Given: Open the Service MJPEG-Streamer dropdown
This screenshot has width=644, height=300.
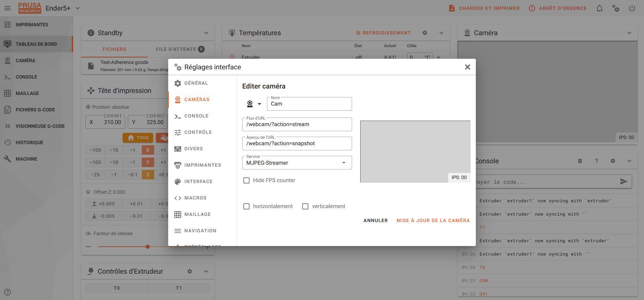Looking at the screenshot, I should click(x=297, y=163).
